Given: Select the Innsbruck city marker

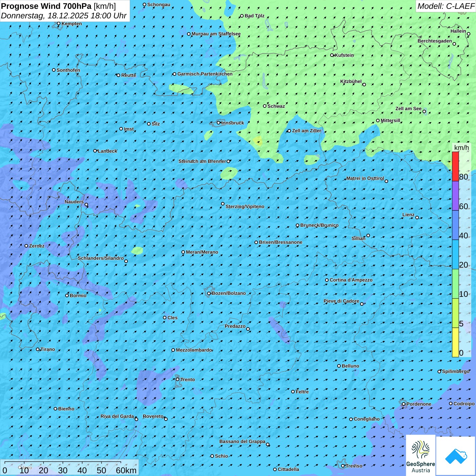Looking at the screenshot, I should coord(219,123).
